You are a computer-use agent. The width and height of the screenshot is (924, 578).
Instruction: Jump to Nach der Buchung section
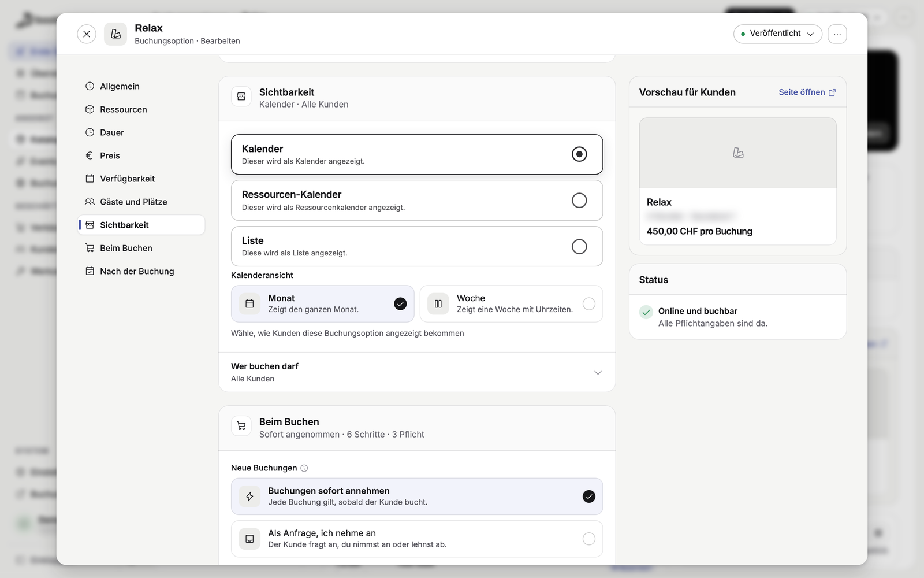point(141,271)
